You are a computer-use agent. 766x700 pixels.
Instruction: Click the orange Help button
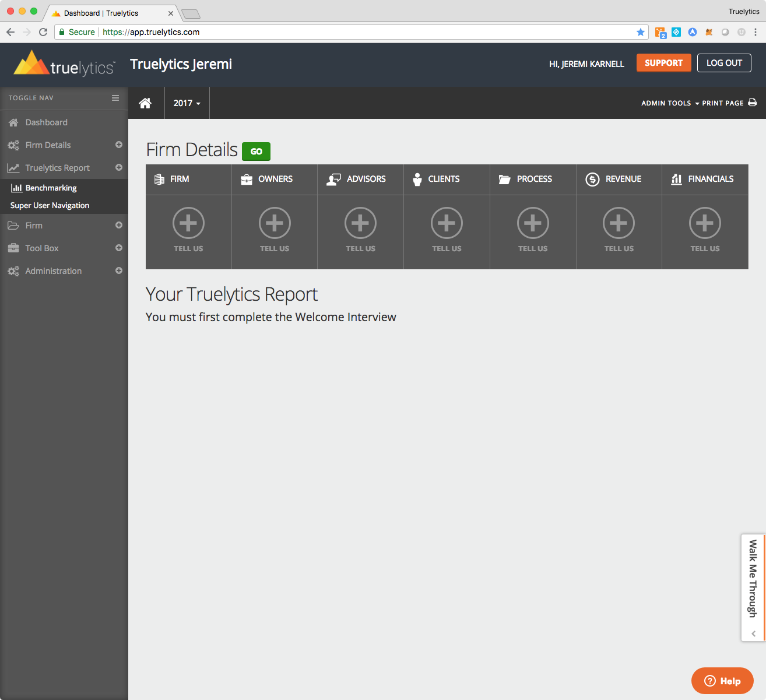tap(722, 681)
